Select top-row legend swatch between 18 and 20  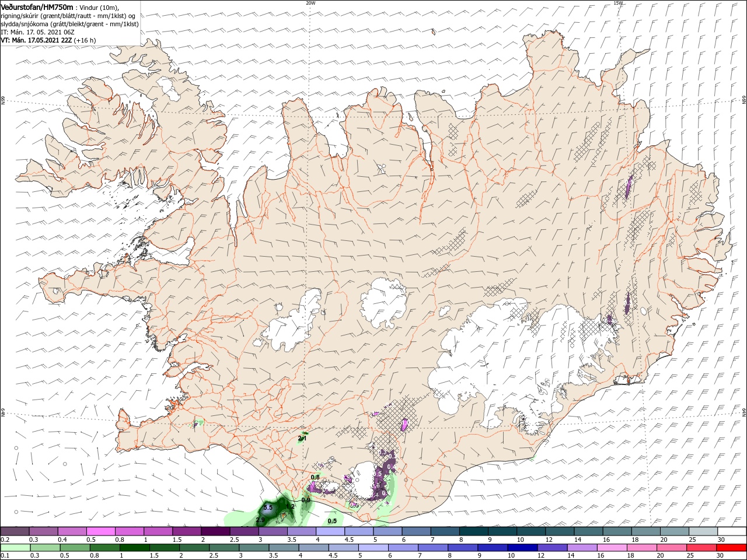pos(646,531)
